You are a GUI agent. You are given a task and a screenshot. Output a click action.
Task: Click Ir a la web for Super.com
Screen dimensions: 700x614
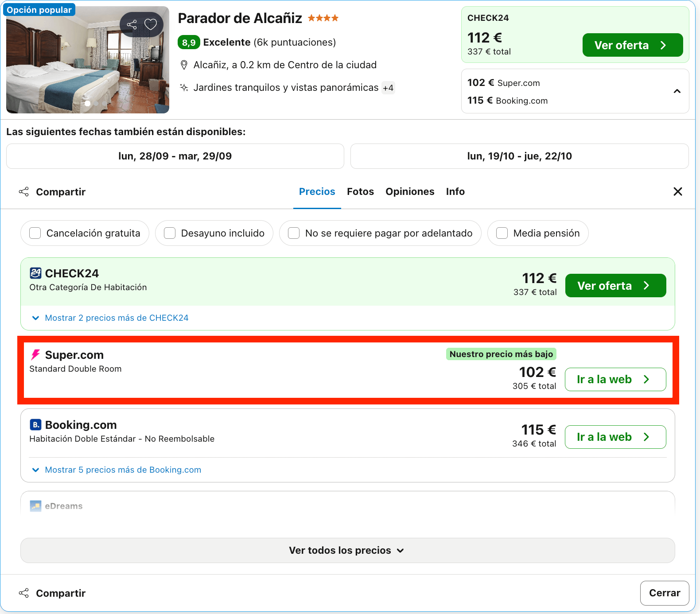(615, 379)
